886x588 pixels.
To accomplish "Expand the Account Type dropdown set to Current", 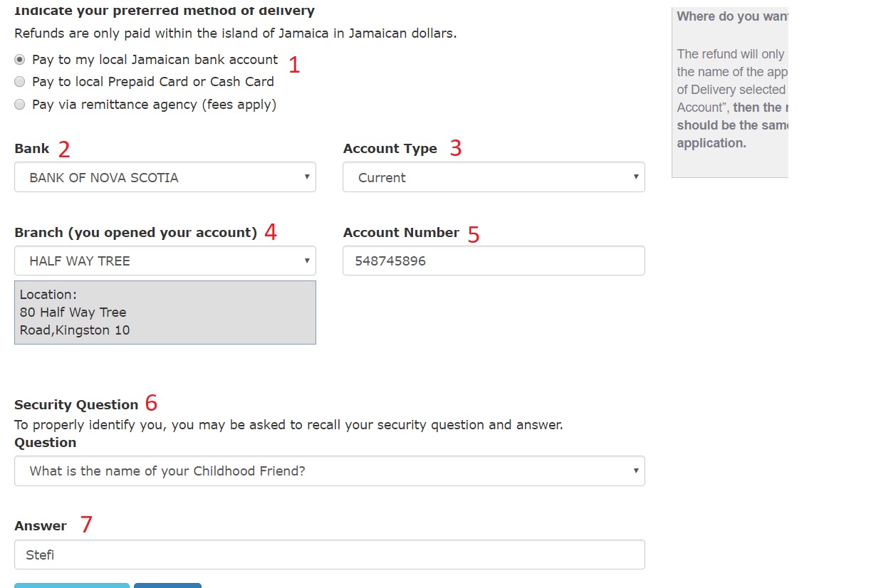I will (493, 177).
